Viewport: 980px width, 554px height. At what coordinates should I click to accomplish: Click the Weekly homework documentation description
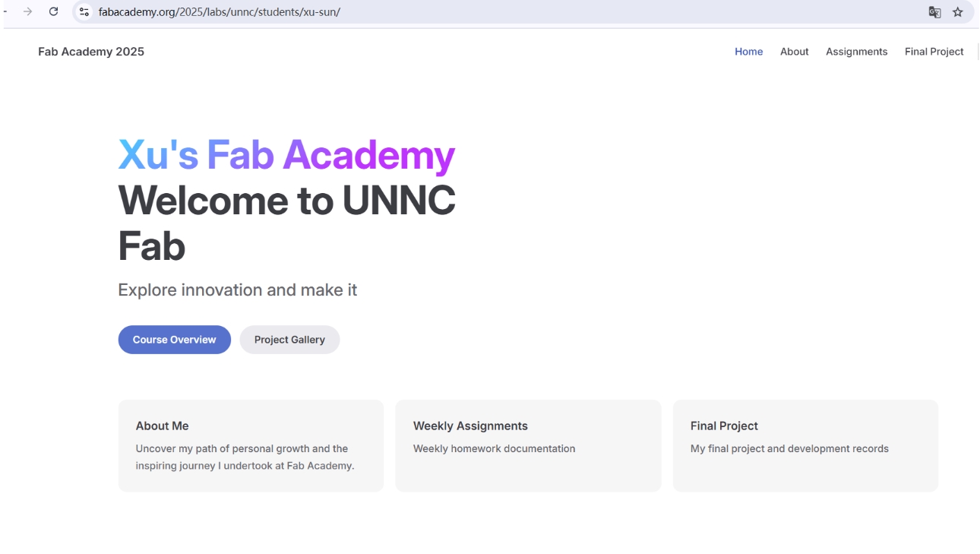(x=494, y=448)
